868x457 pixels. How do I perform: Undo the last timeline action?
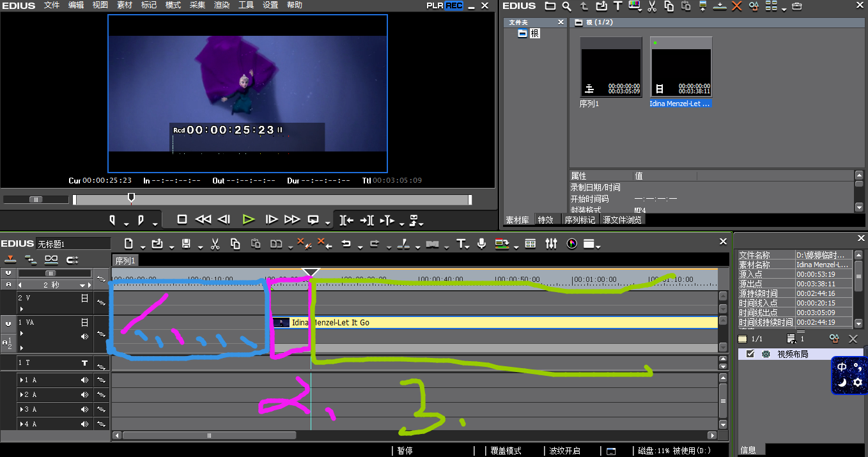[346, 244]
